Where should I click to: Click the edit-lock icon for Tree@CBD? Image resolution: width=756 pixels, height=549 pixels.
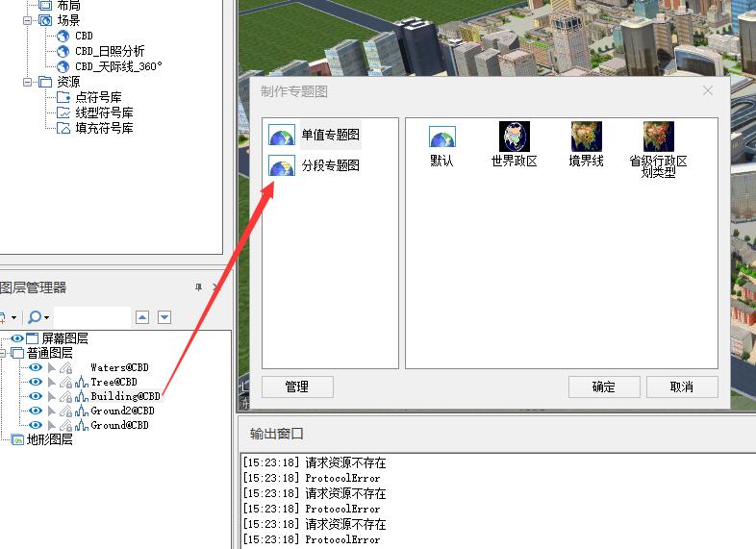(x=66, y=383)
